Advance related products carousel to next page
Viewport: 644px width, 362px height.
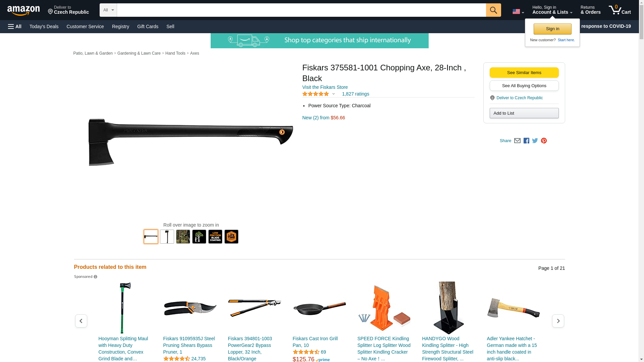558,321
